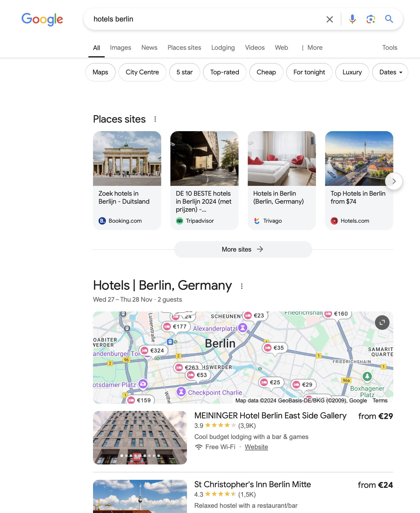Toggle the Cheap filter chip
The image size is (420, 513).
pos(266,72)
